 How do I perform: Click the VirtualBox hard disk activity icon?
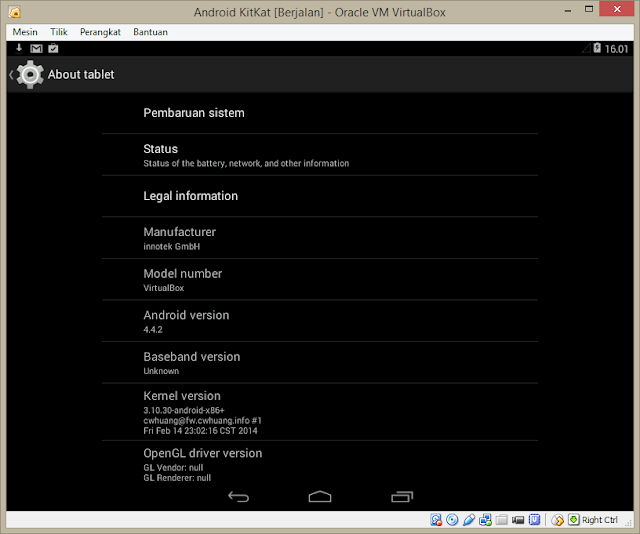pos(436,520)
